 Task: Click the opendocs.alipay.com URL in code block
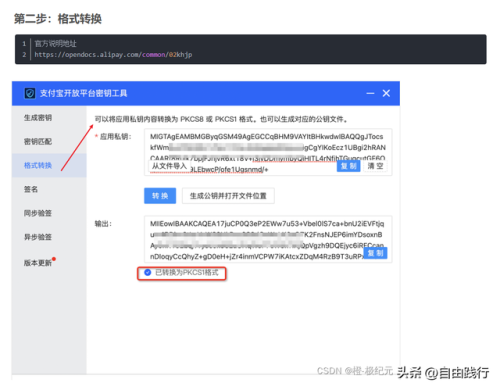113,55
